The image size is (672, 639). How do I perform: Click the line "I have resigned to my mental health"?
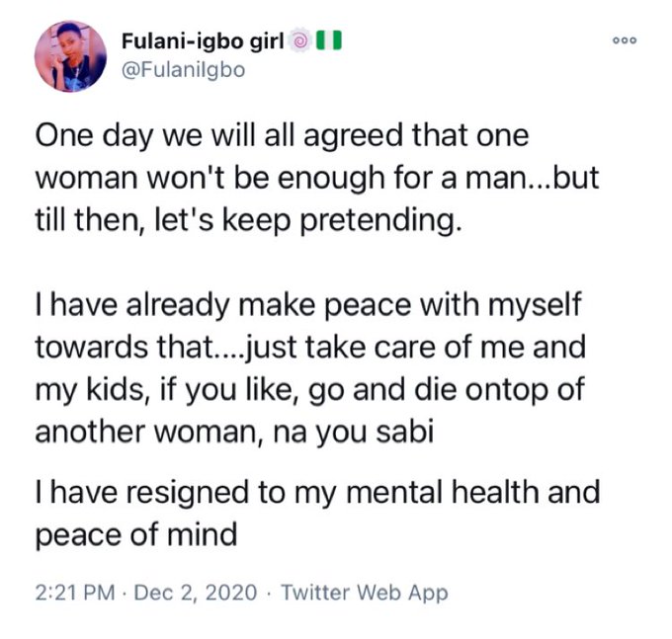[x=316, y=493]
